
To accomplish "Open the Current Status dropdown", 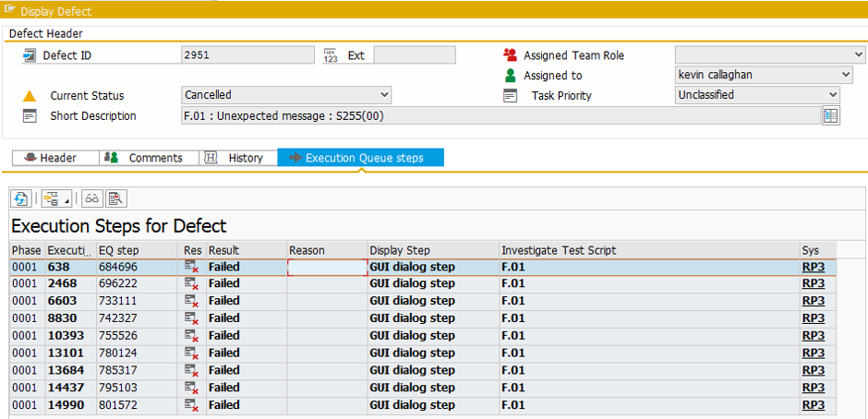I will [384, 95].
